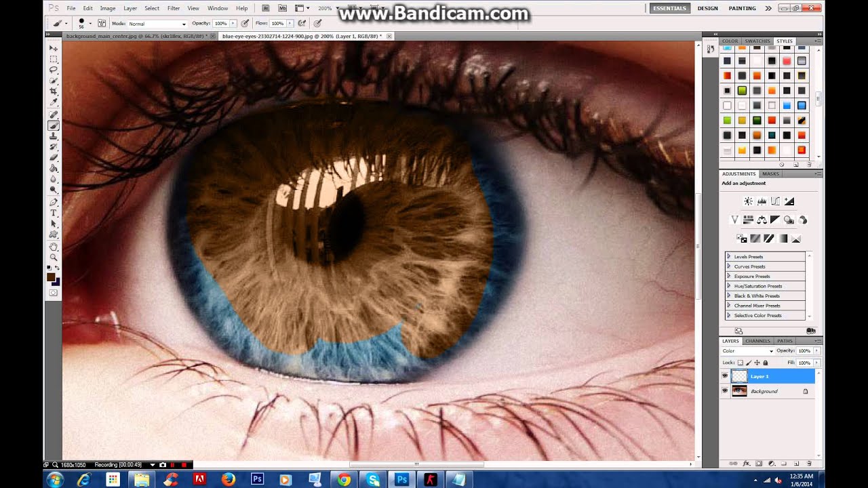Toggle lock image pixels
Image resolution: width=868 pixels, height=488 pixels.
click(x=749, y=363)
